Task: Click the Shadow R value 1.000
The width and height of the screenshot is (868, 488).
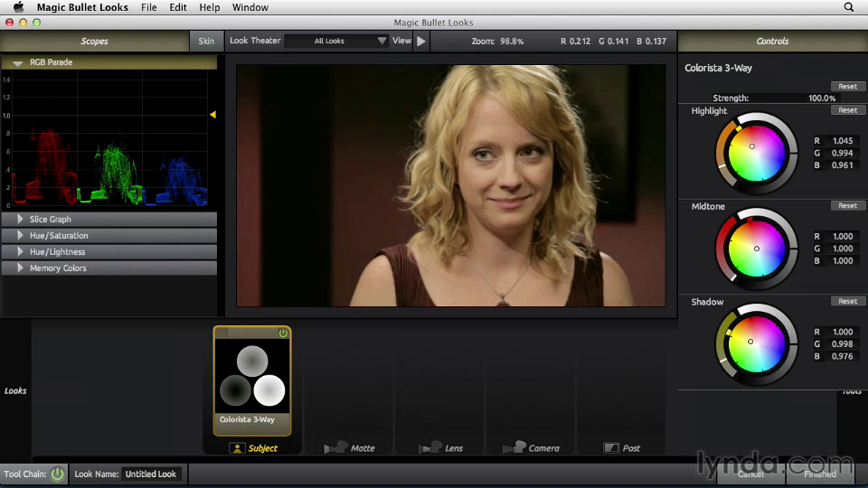Action: tap(843, 332)
